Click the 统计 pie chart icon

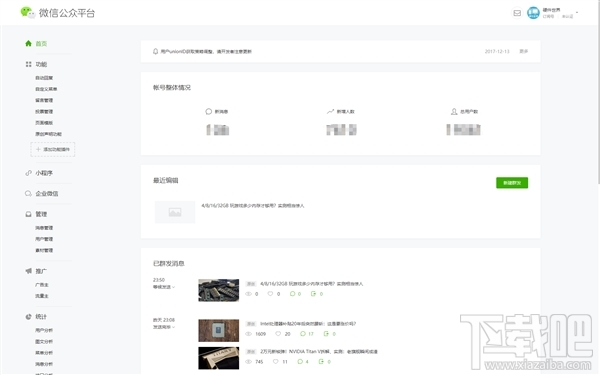28,316
